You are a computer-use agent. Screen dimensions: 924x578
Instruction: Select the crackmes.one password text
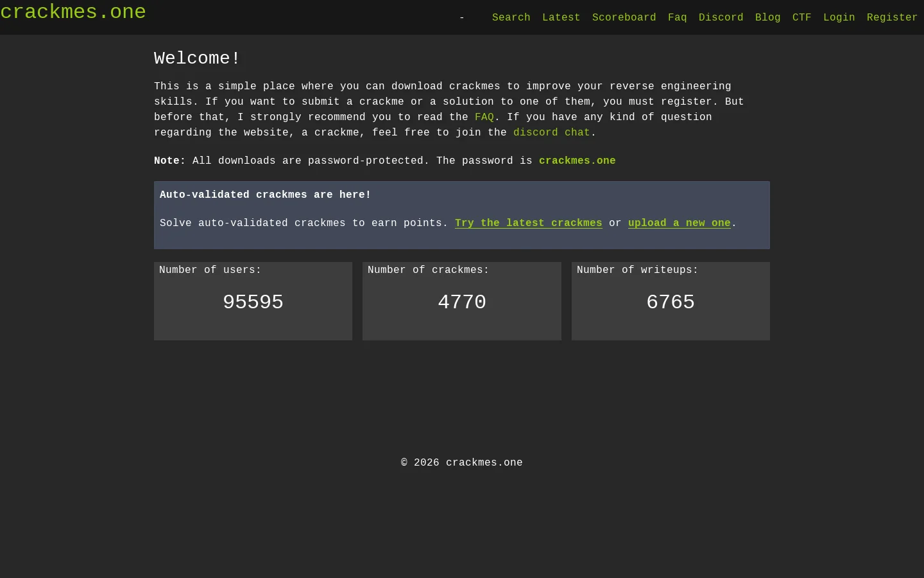tap(577, 161)
